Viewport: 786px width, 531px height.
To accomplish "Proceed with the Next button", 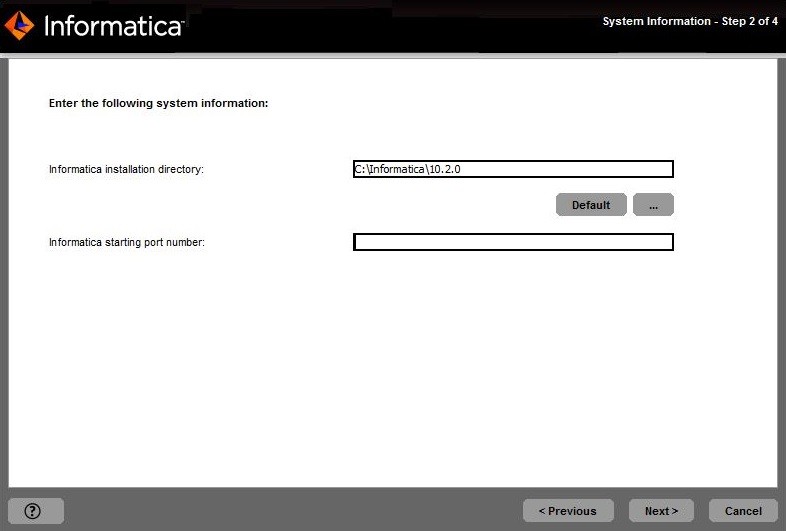I will click(661, 511).
